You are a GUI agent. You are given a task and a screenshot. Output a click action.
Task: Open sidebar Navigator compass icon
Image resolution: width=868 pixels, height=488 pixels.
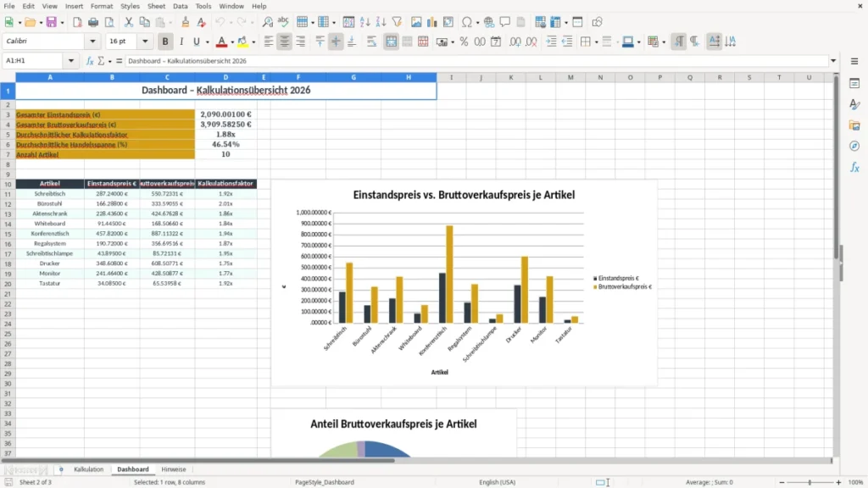pyautogui.click(x=854, y=146)
